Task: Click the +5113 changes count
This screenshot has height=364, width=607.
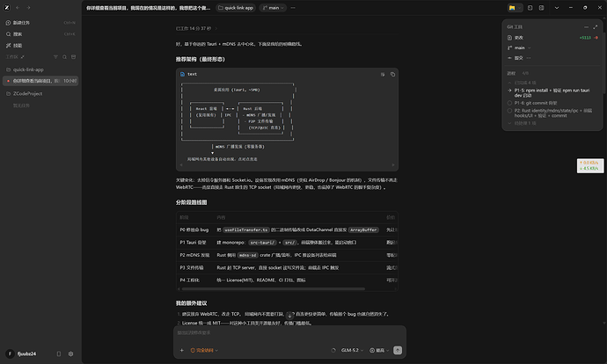Action: pyautogui.click(x=585, y=38)
